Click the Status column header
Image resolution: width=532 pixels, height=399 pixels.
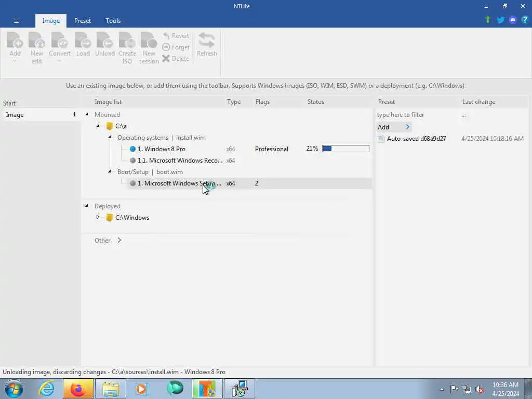315,102
